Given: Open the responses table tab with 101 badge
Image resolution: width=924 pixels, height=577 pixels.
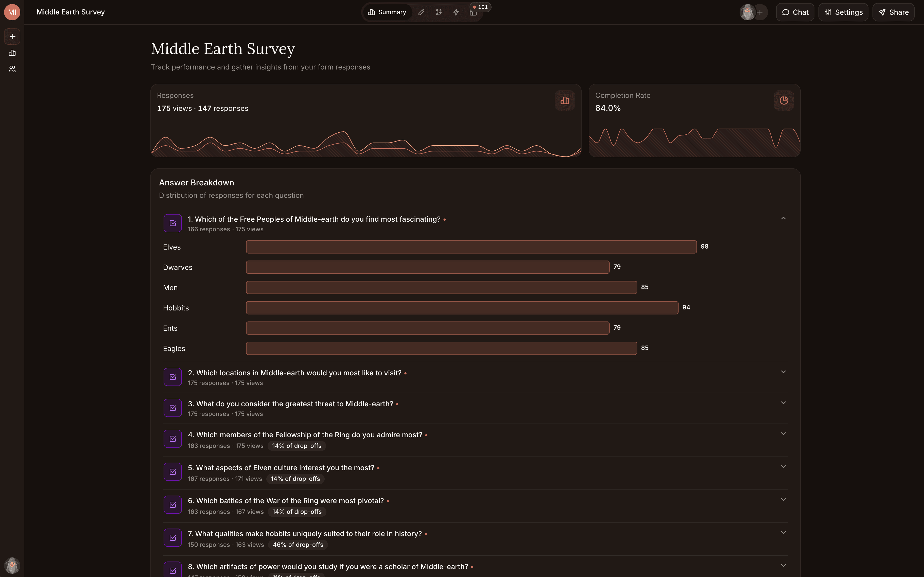Looking at the screenshot, I should point(473,12).
